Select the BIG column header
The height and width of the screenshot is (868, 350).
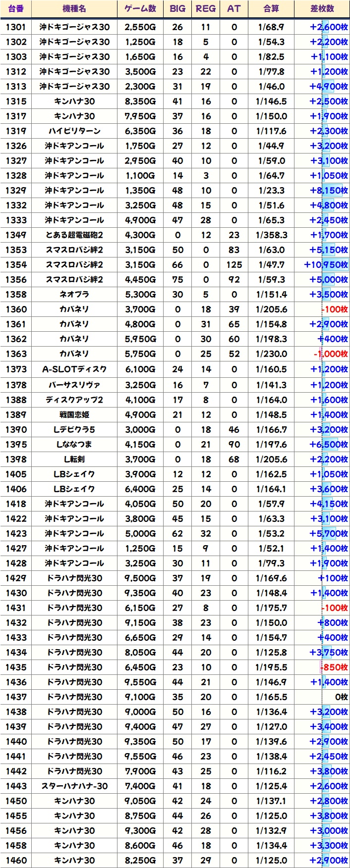pyautogui.click(x=177, y=8)
